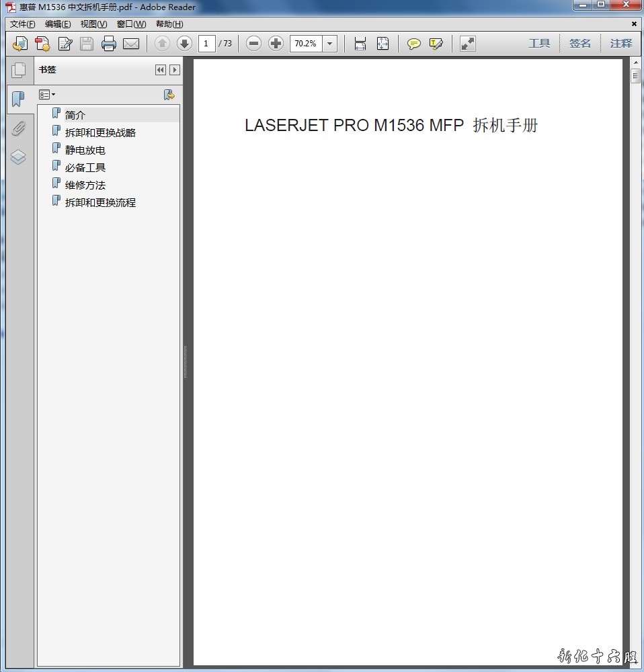This screenshot has height=672, width=644.
Task: Open the 工具 (Tools) pane
Action: point(539,44)
